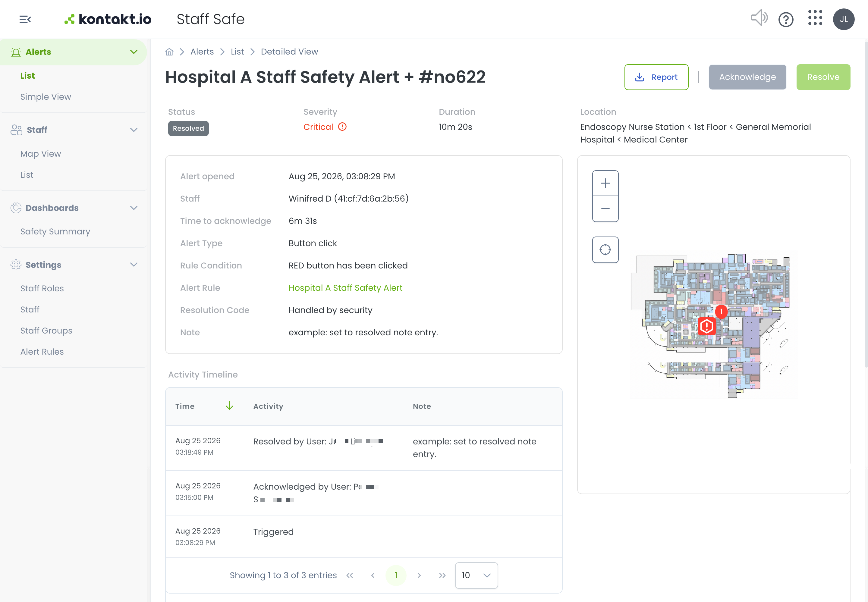Open Simple View under Alerts
868x602 pixels.
(46, 97)
